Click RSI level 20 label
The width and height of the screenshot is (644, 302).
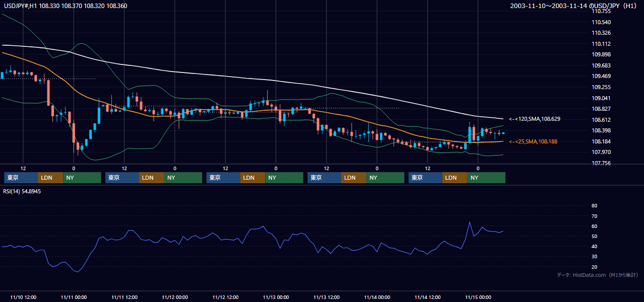point(594,267)
